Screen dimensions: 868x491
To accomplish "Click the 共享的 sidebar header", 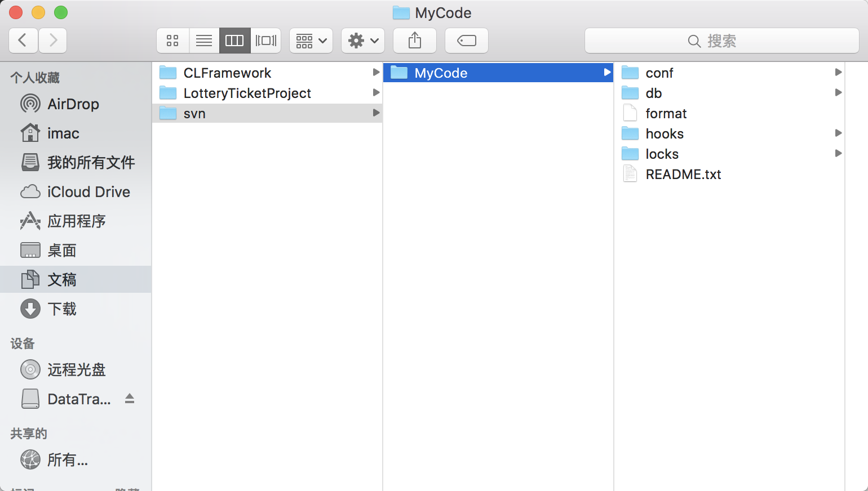I will [x=29, y=434].
